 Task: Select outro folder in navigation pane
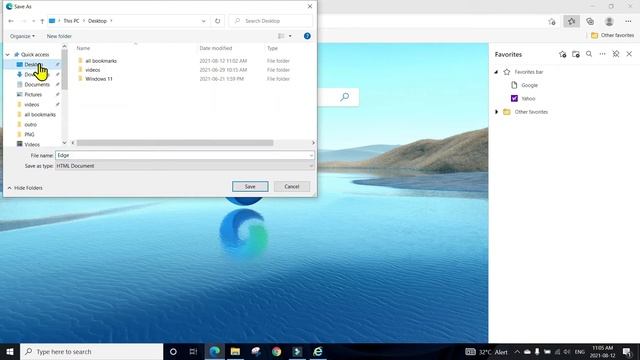(x=31, y=124)
